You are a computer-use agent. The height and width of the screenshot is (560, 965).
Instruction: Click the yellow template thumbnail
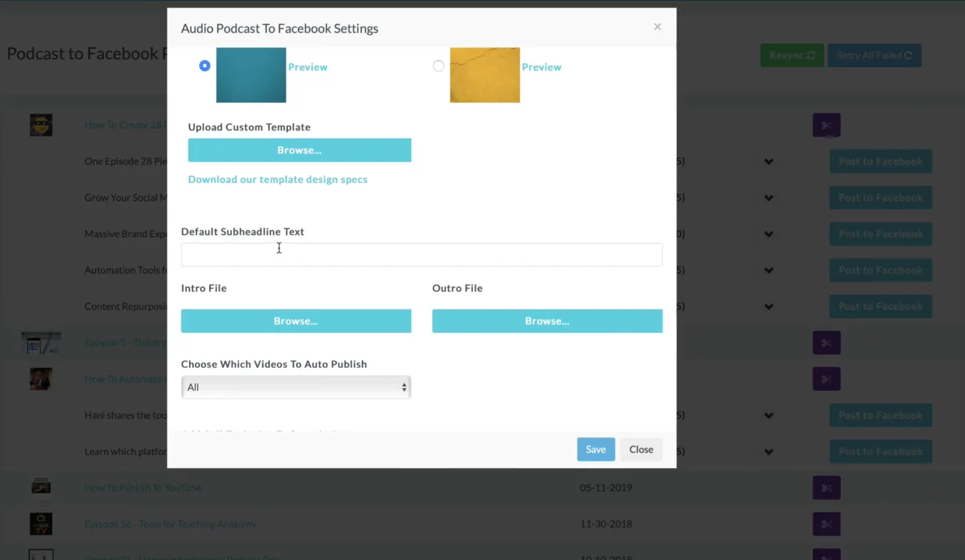pyautogui.click(x=485, y=75)
